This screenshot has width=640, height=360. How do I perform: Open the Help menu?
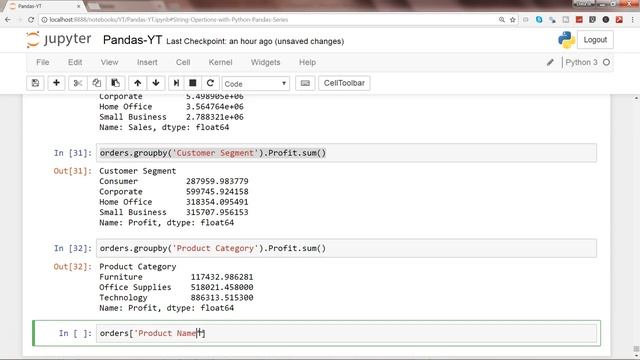point(307,62)
